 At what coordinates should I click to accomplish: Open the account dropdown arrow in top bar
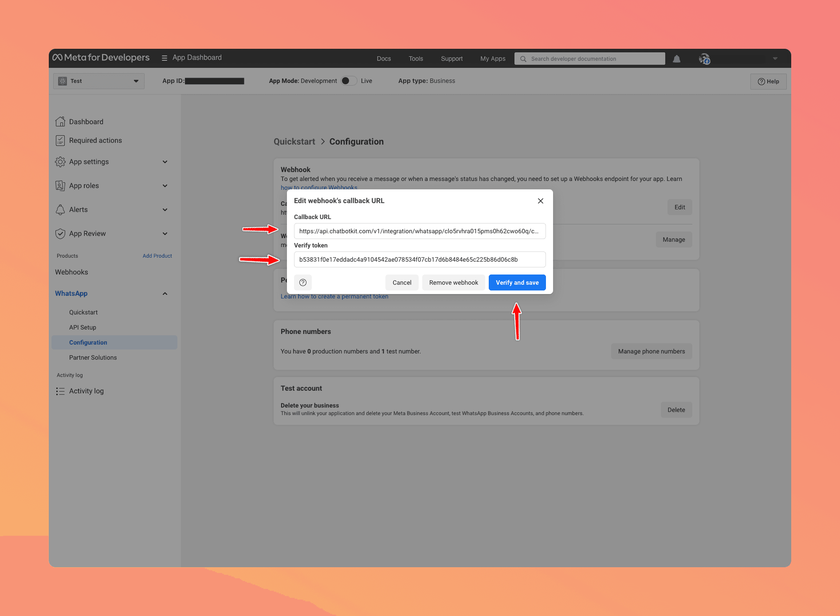(775, 59)
